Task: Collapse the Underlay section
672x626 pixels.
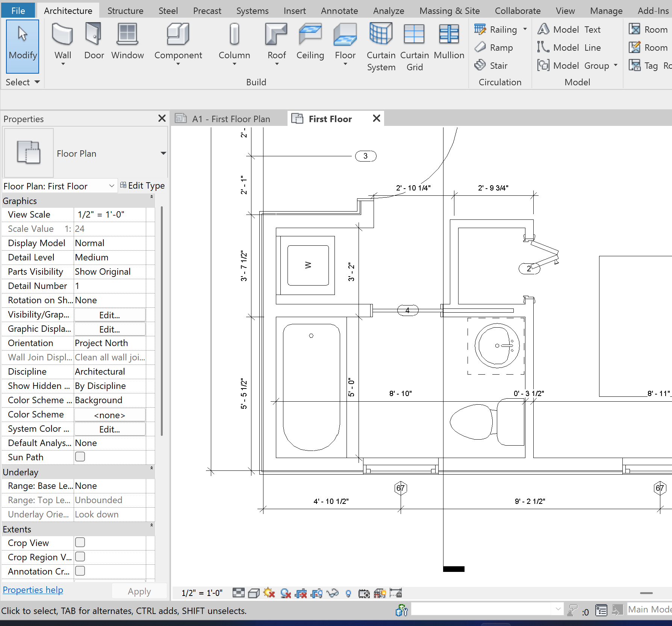Action: coord(151,468)
